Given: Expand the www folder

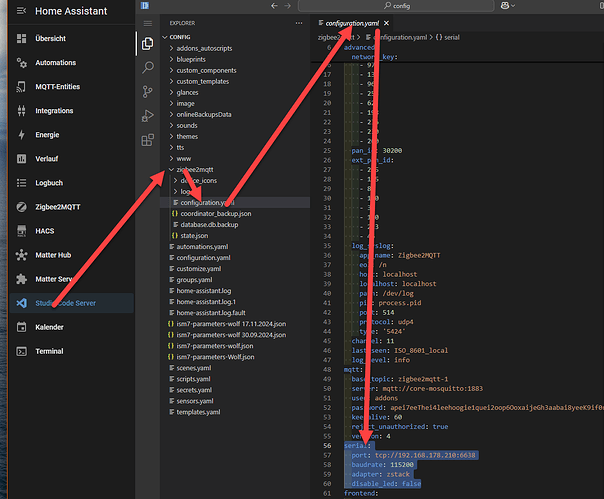Looking at the screenshot, I should pyautogui.click(x=171, y=159).
